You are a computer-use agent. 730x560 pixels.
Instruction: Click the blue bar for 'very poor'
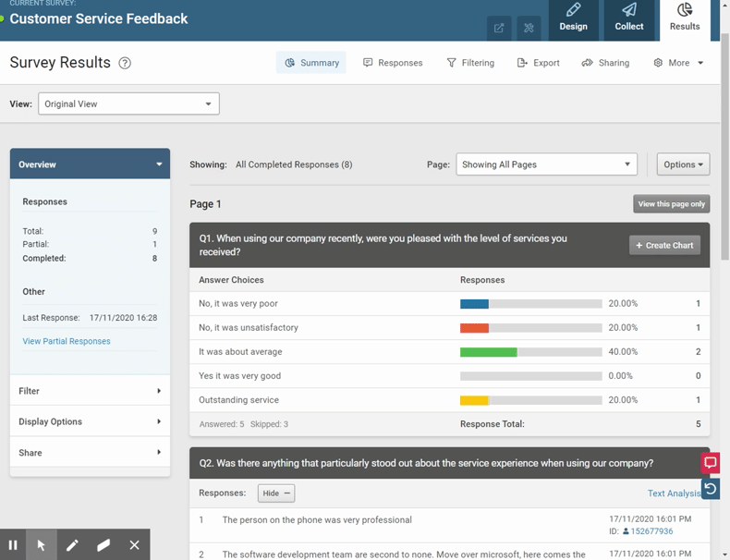(x=474, y=304)
